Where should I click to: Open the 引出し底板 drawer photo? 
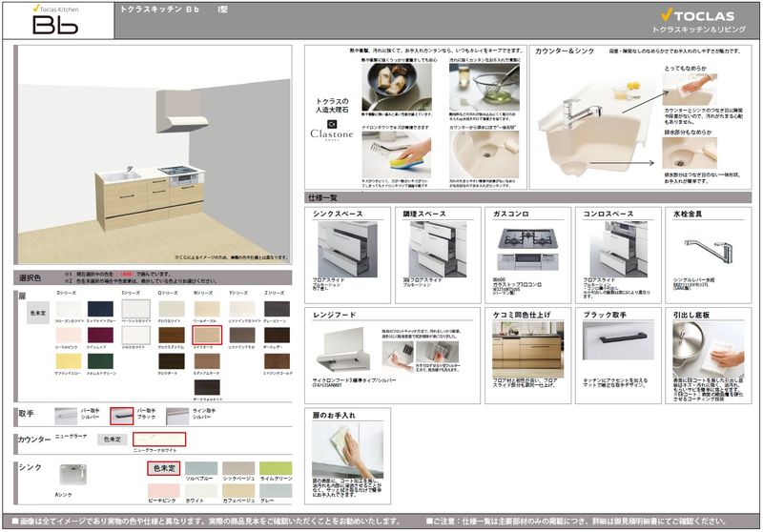click(x=709, y=348)
